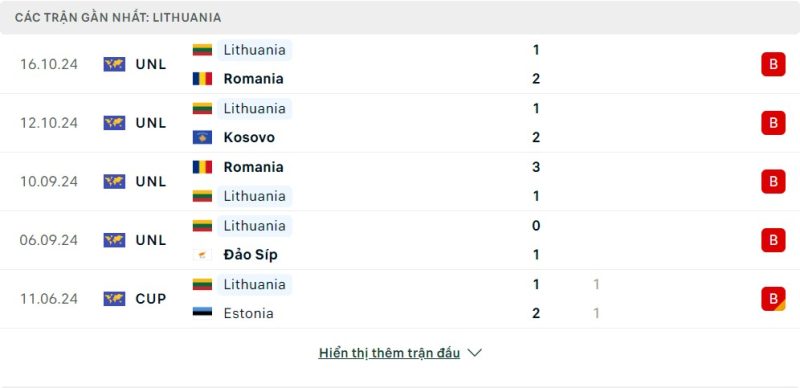Open match row dated 12.10.24

pos(400,123)
